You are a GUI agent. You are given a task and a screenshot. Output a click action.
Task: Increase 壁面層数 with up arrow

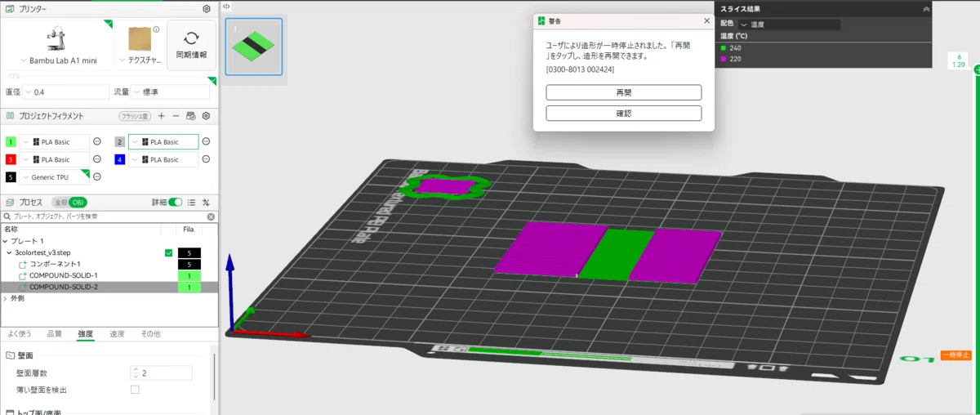tap(136, 369)
